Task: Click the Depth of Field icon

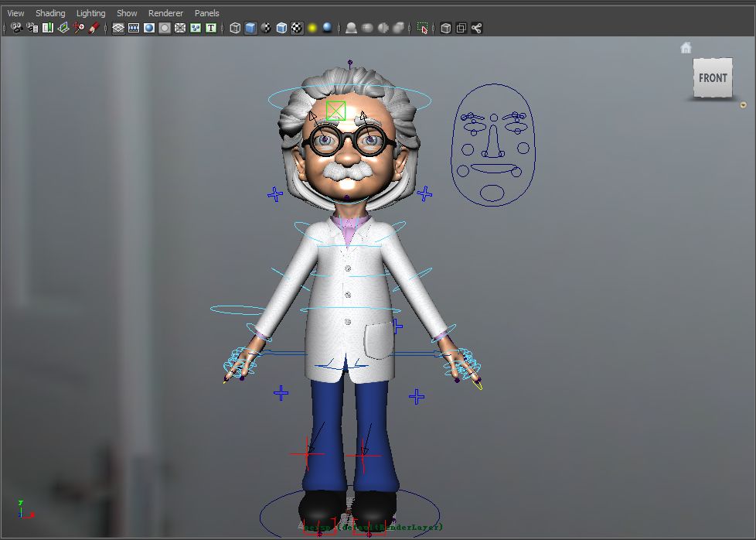Action: click(398, 28)
